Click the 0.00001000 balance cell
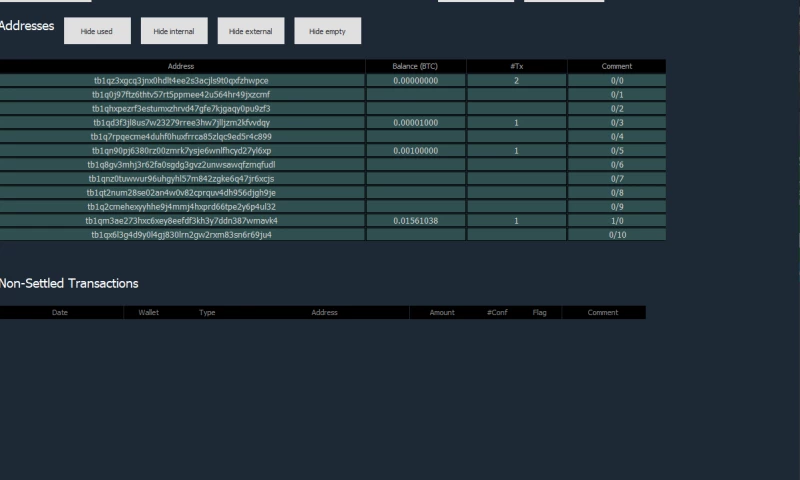 416,122
